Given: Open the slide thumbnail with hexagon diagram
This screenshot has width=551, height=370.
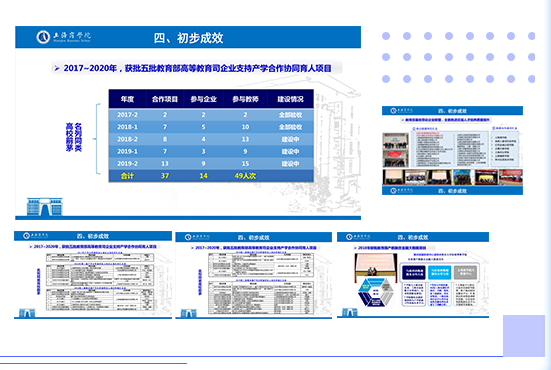Looking at the screenshot, I should 413,275.
